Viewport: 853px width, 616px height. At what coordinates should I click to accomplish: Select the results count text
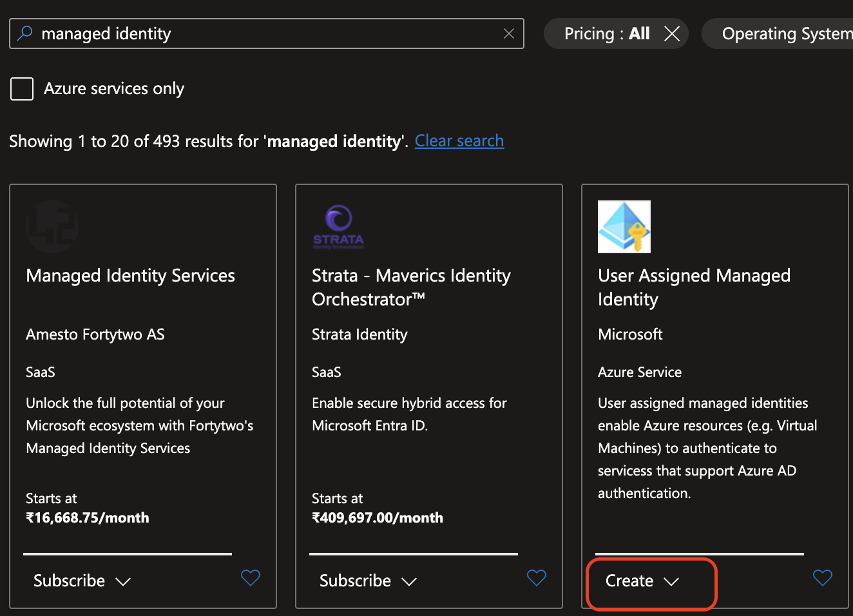pyautogui.click(x=209, y=141)
